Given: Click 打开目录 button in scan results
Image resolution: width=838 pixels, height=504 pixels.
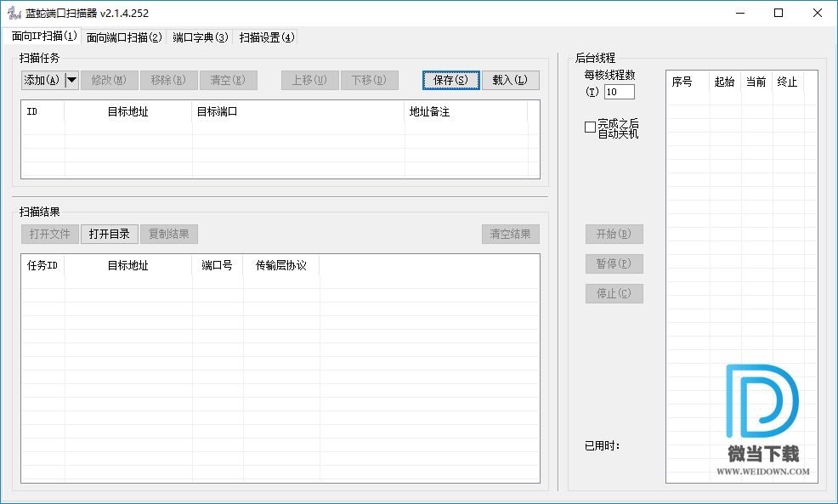Looking at the screenshot, I should 109,234.
